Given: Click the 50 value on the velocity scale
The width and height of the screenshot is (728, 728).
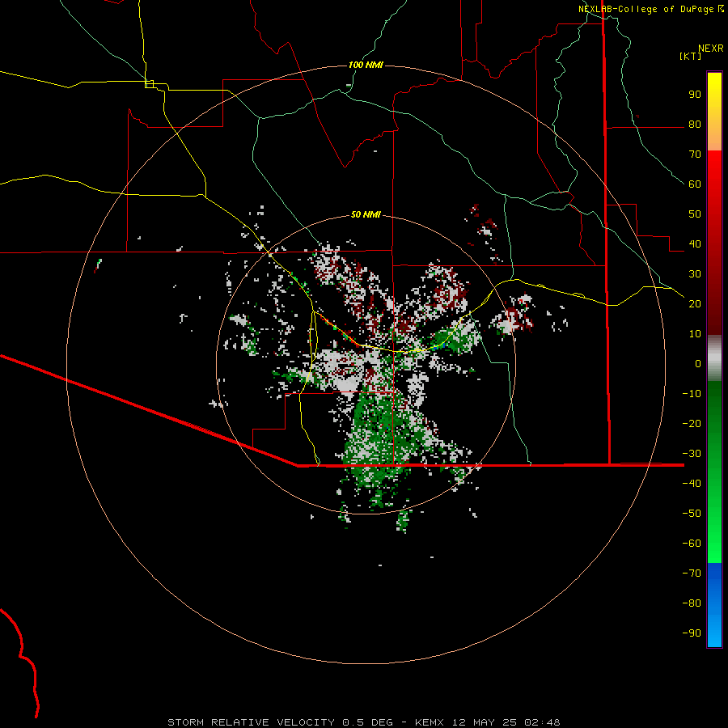Looking at the screenshot, I should pos(695,214).
